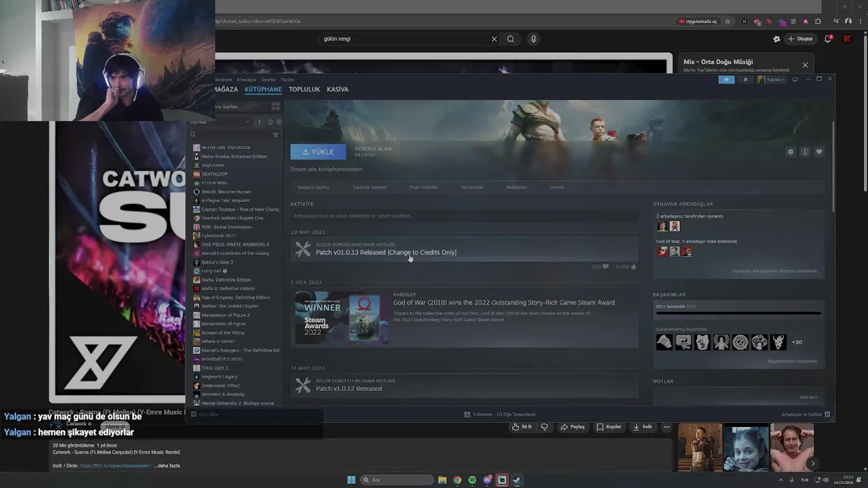Toggle the recent activity clock filter
Image resolution: width=868 pixels, height=488 pixels.
click(x=270, y=122)
